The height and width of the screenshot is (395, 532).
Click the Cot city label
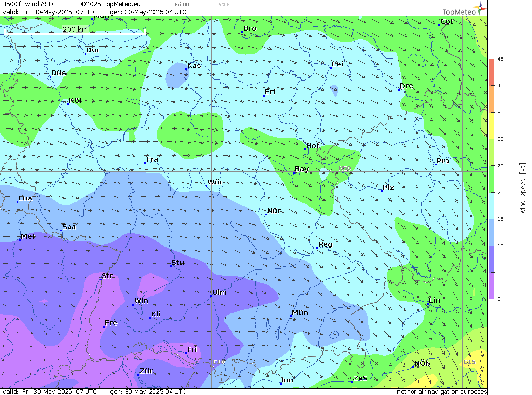coord(446,21)
